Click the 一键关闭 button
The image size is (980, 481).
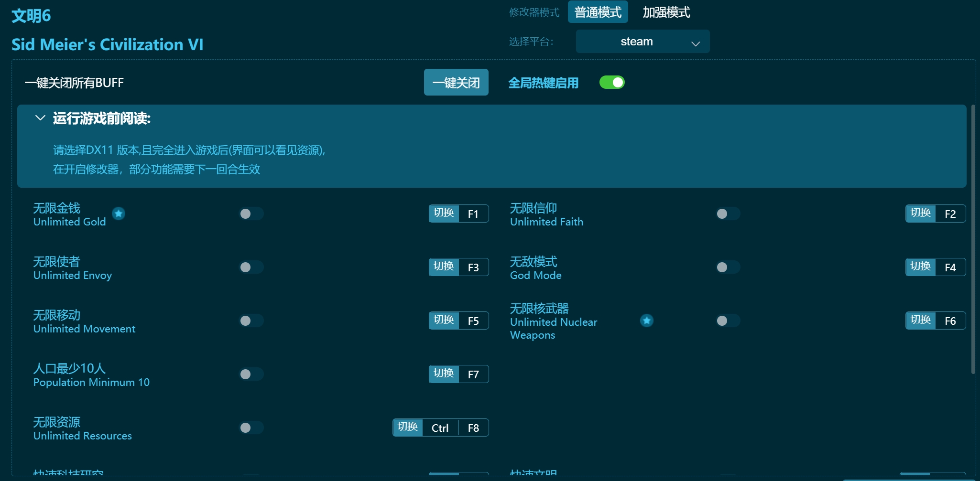456,82
